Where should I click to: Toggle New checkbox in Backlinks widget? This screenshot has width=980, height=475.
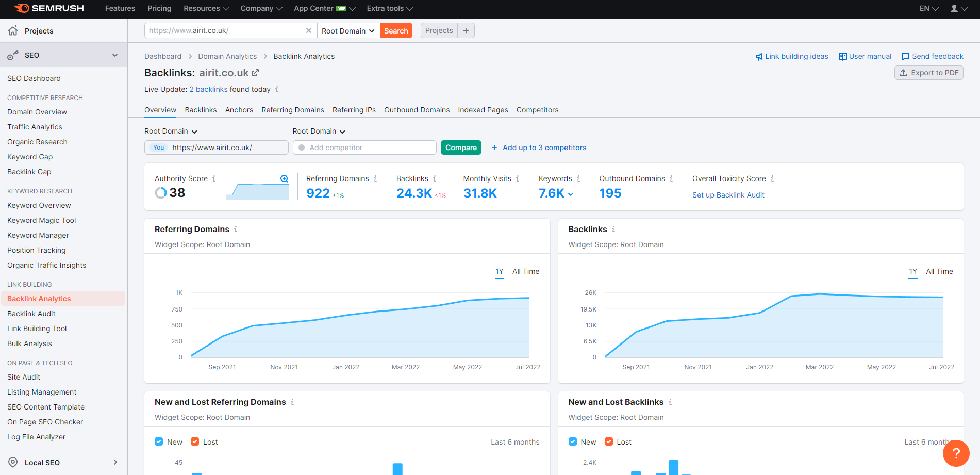tap(573, 441)
